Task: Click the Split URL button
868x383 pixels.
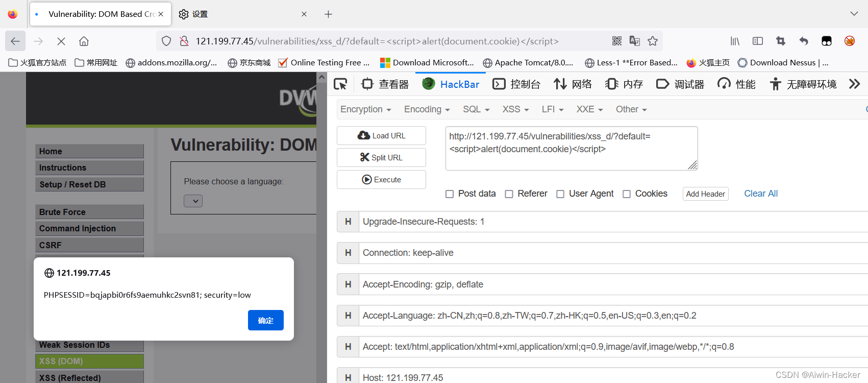Action: (x=381, y=157)
